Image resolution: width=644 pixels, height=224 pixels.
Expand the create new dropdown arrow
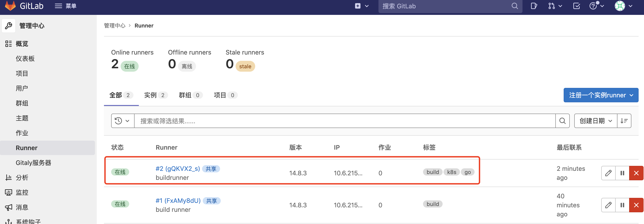367,6
